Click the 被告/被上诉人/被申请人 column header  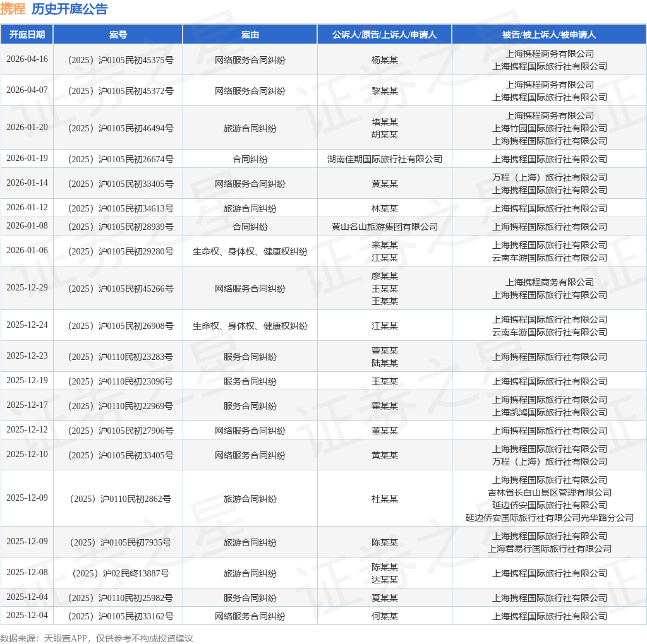(x=549, y=35)
